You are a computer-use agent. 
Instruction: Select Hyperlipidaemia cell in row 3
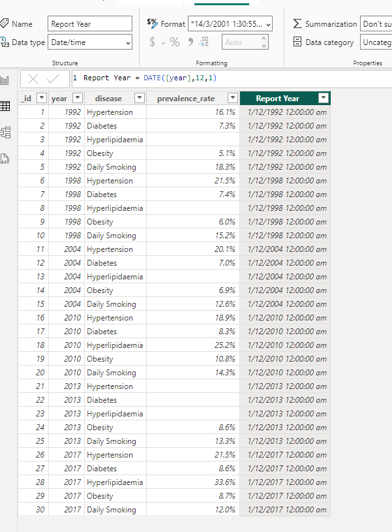[x=115, y=140]
